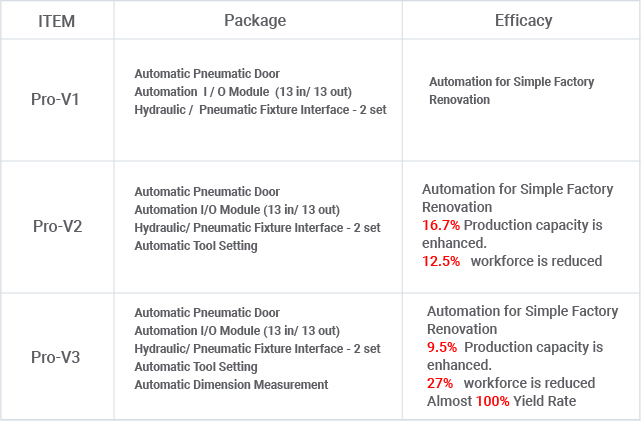The image size is (641, 421).
Task: Select the Pro-V2 item cell
Action: point(57,226)
